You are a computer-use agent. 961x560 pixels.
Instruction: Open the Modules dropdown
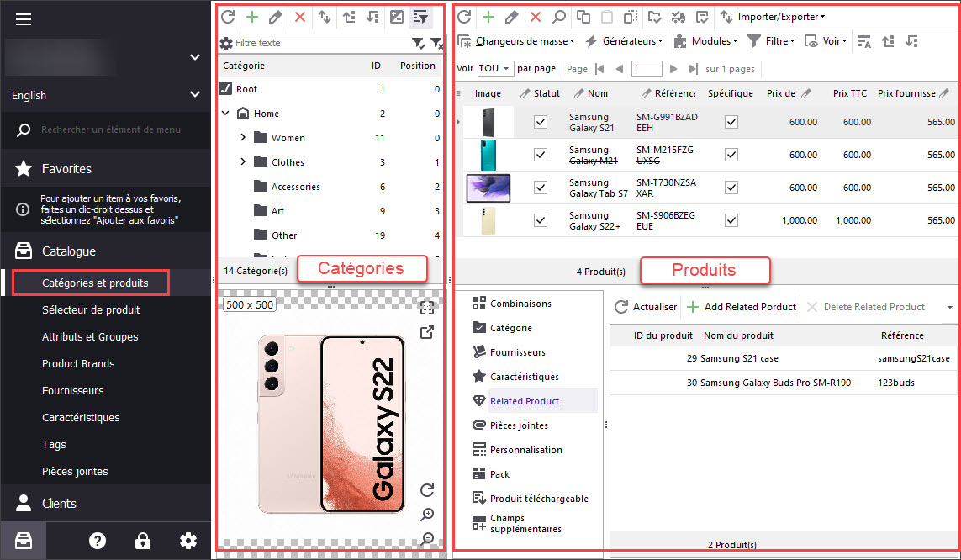(705, 42)
